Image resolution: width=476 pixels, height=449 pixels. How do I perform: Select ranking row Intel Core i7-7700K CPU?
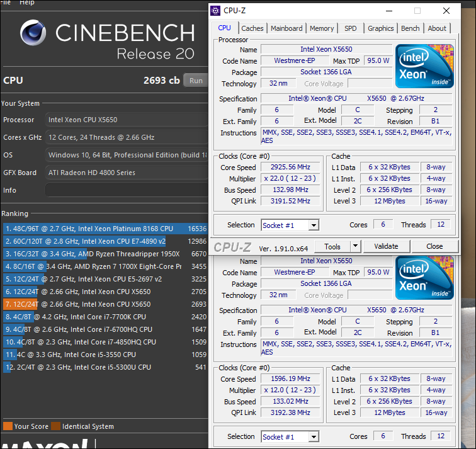105,317
